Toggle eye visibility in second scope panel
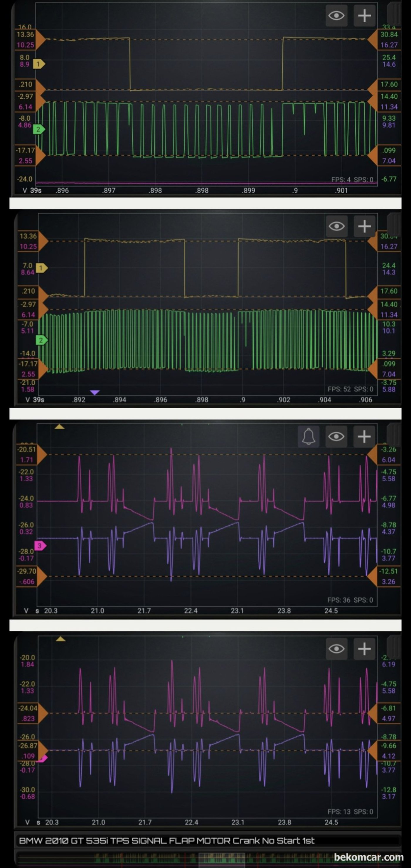 [x=336, y=226]
